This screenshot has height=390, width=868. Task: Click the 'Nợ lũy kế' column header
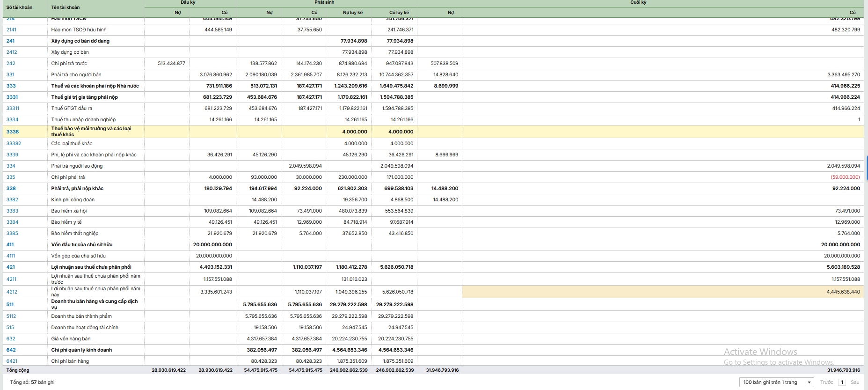pyautogui.click(x=352, y=13)
